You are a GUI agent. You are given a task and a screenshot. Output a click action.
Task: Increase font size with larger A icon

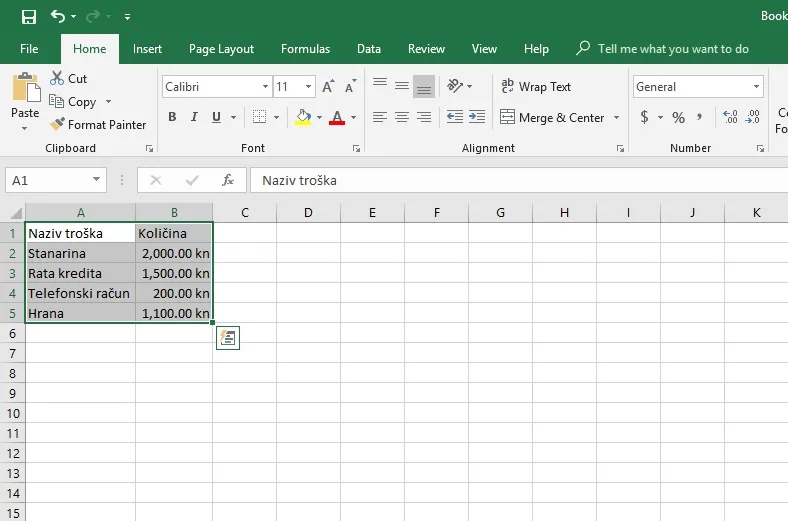click(x=328, y=86)
